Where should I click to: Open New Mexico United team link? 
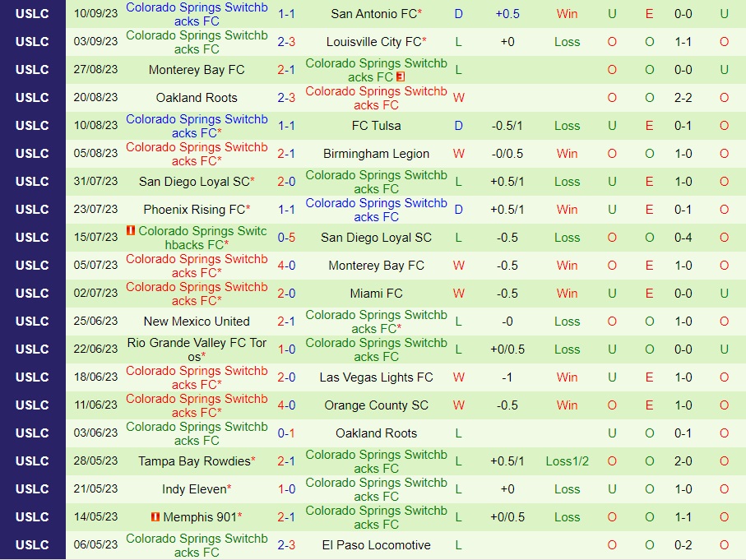(x=197, y=322)
